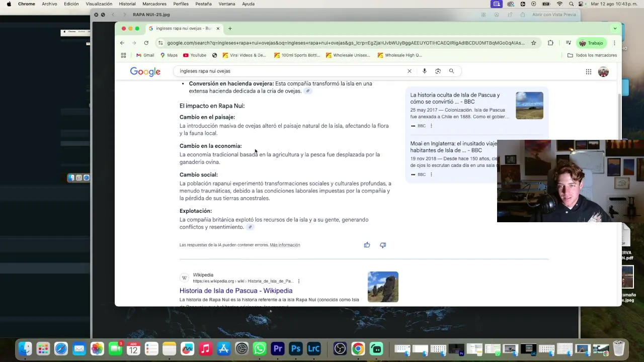This screenshot has width=644, height=362.
Task: Open the Archivo menu
Action: [x=49, y=4]
